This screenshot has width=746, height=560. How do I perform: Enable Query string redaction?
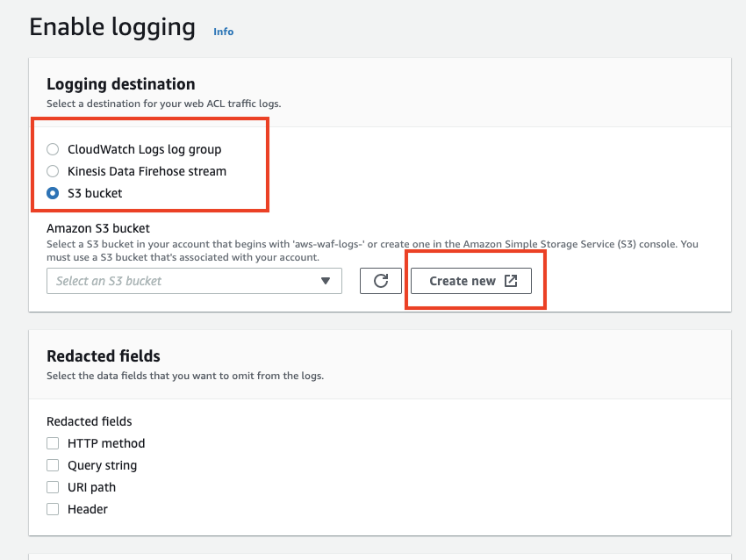pyautogui.click(x=53, y=465)
